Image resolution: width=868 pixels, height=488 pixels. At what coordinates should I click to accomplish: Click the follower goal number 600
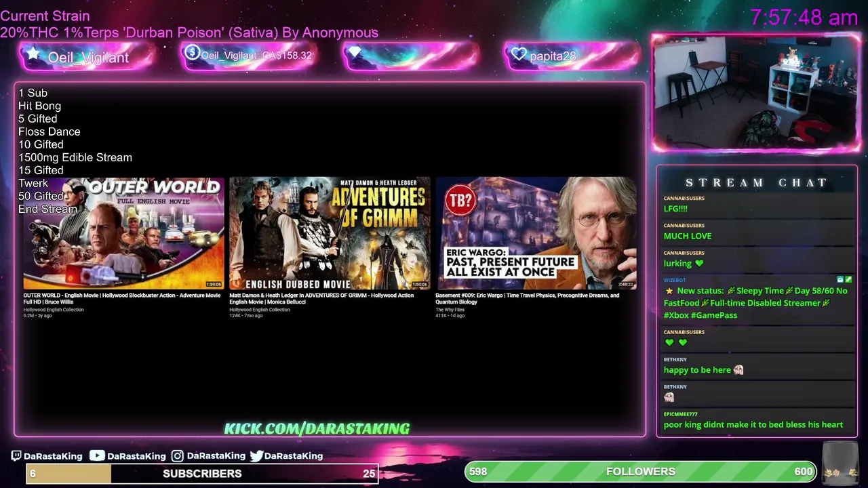(803, 472)
